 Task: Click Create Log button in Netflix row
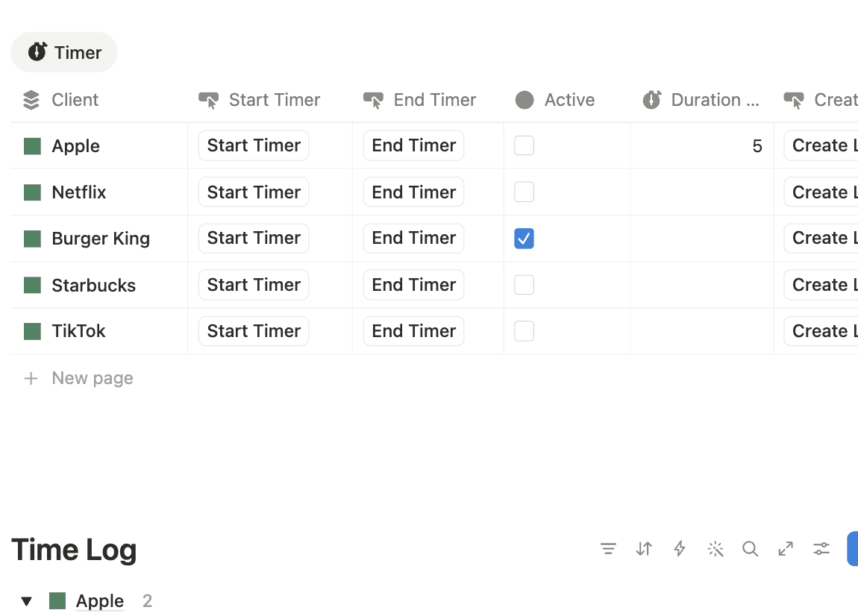point(821,192)
